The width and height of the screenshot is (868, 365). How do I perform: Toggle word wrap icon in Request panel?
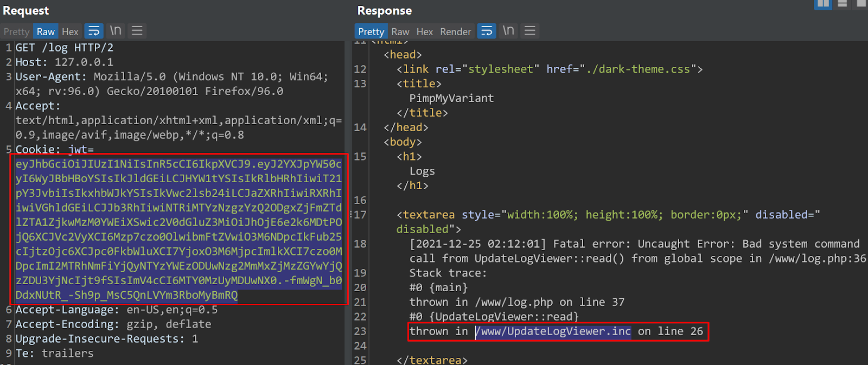click(94, 31)
